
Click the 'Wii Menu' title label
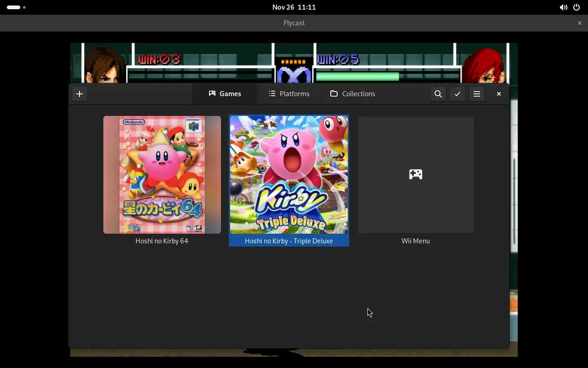[416, 241]
